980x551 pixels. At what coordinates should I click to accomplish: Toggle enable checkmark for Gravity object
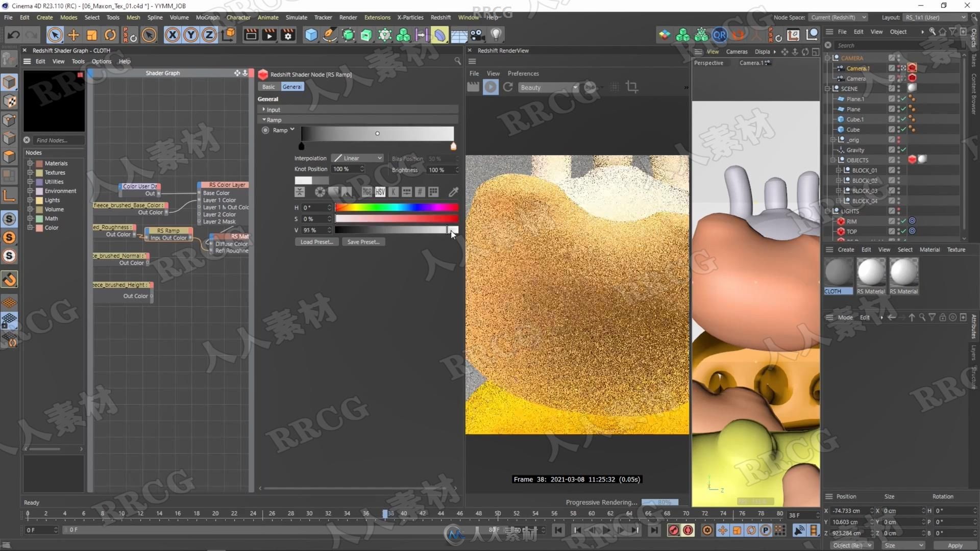[x=903, y=150]
